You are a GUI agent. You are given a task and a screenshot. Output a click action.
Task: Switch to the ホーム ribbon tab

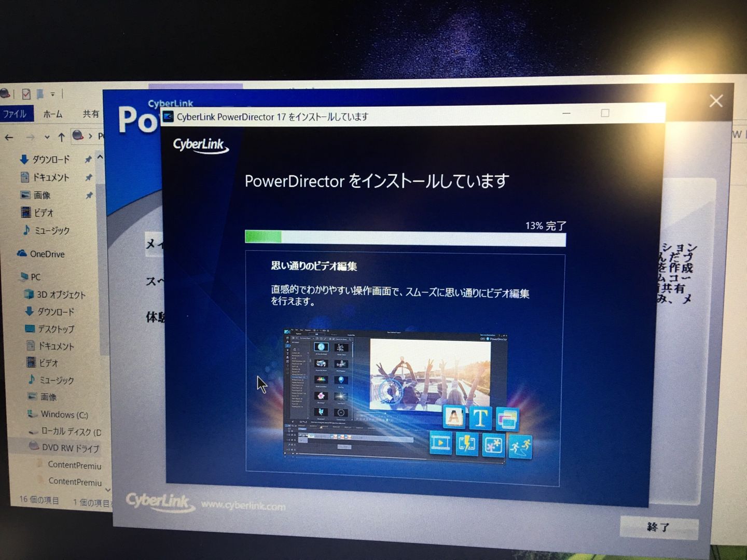click(x=52, y=114)
